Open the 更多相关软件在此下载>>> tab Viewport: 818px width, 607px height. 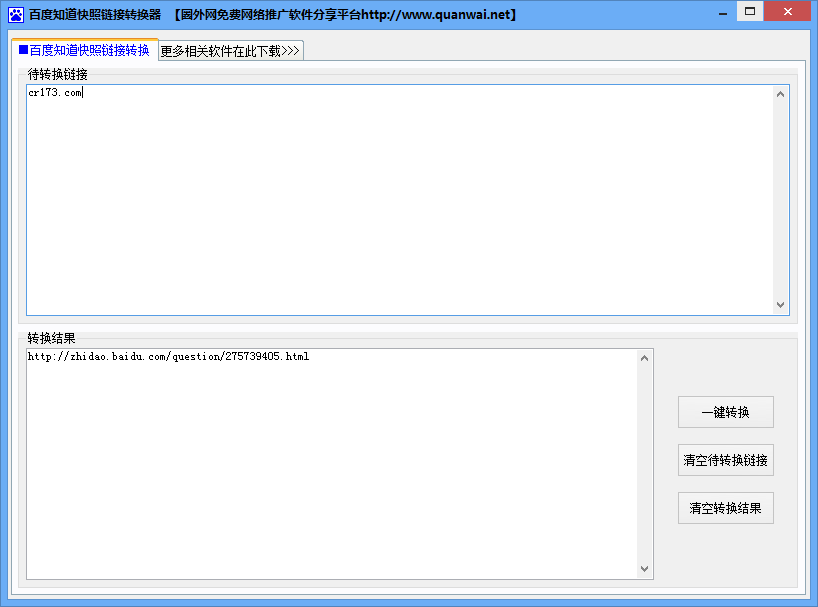click(230, 51)
